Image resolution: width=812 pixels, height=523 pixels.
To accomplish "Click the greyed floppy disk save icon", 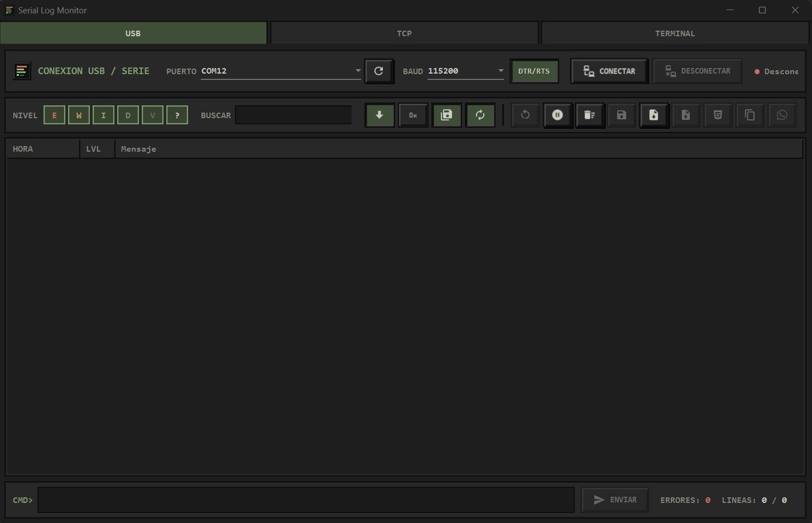I will (622, 115).
